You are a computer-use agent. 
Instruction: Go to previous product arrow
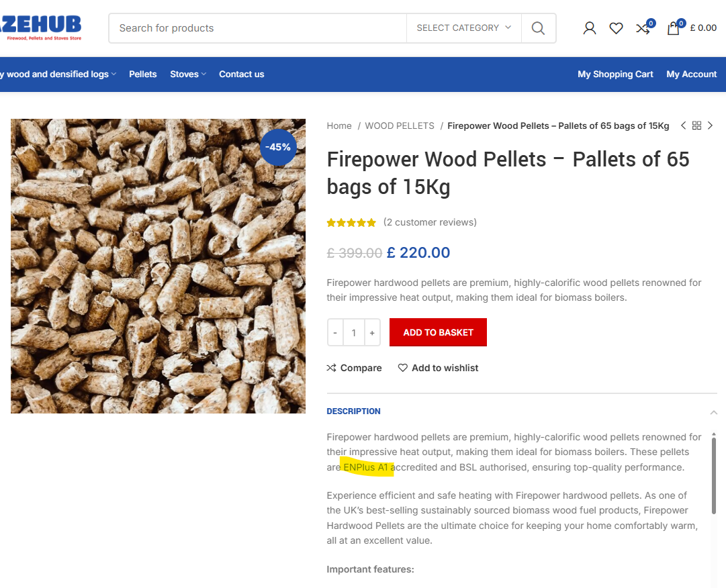(683, 126)
